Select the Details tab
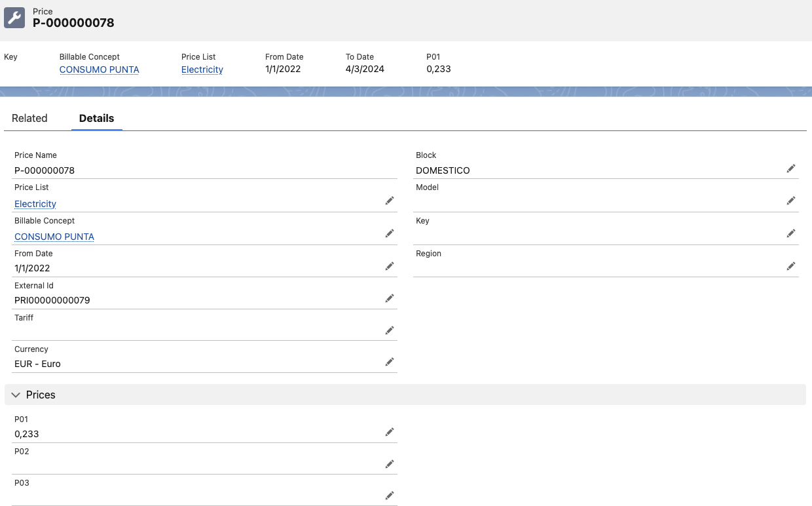 click(96, 118)
